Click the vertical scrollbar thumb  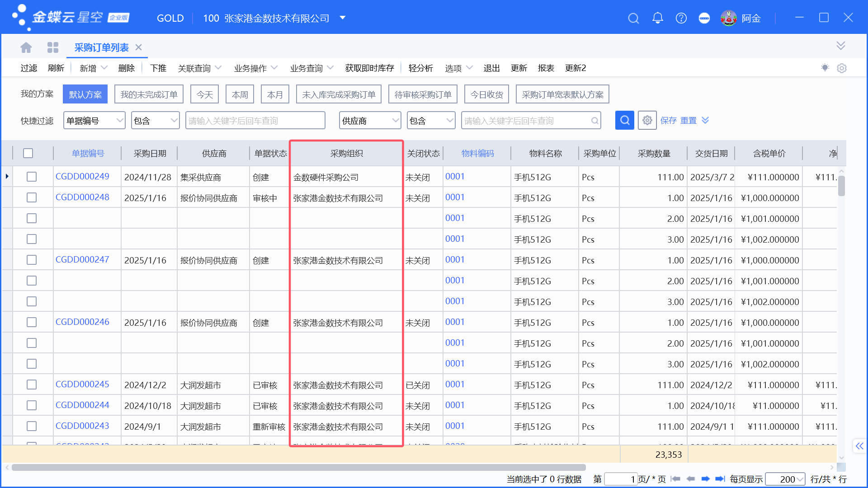[841, 186]
